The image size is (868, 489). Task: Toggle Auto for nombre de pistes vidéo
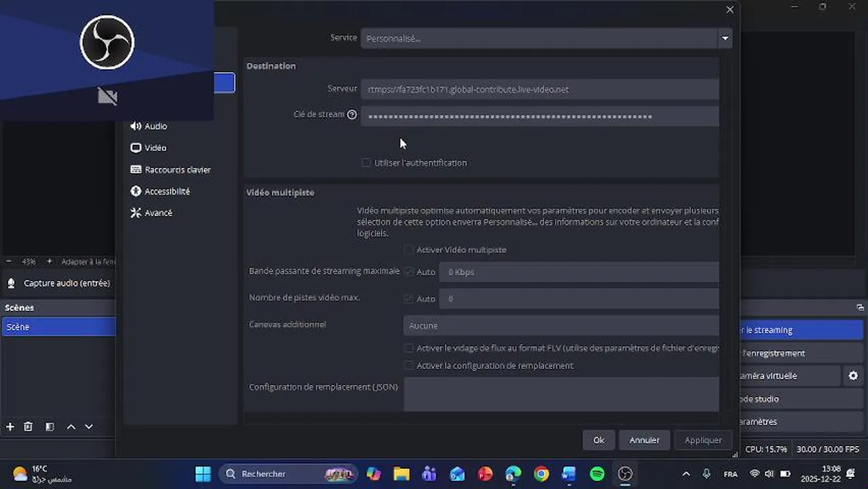pyautogui.click(x=408, y=298)
